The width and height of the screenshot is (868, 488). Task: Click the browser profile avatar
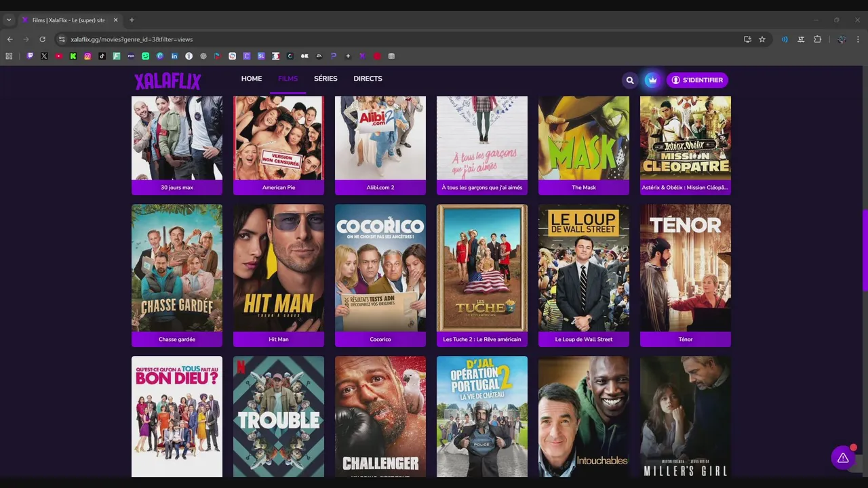[x=842, y=39]
